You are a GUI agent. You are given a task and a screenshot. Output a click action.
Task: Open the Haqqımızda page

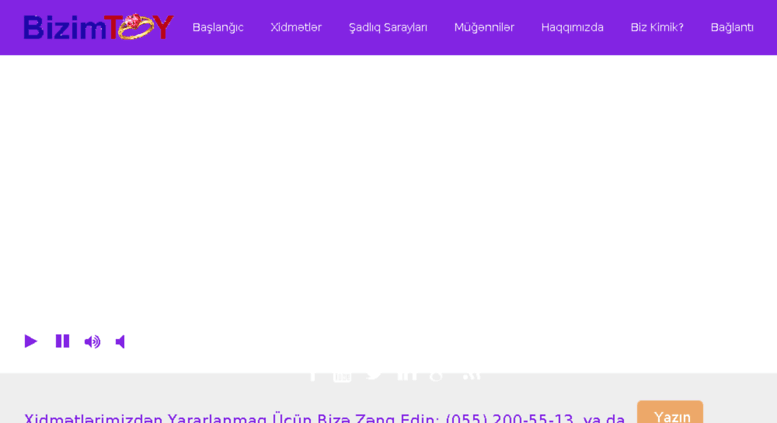(x=572, y=28)
